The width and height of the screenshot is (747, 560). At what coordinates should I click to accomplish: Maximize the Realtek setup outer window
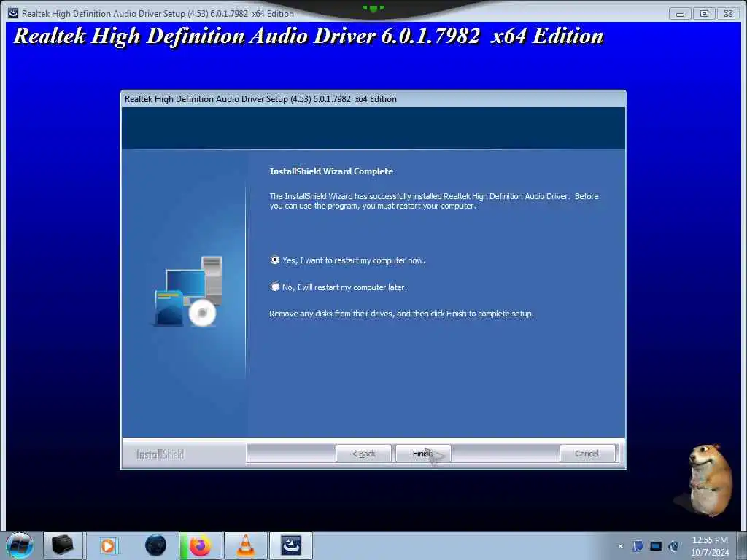click(704, 14)
